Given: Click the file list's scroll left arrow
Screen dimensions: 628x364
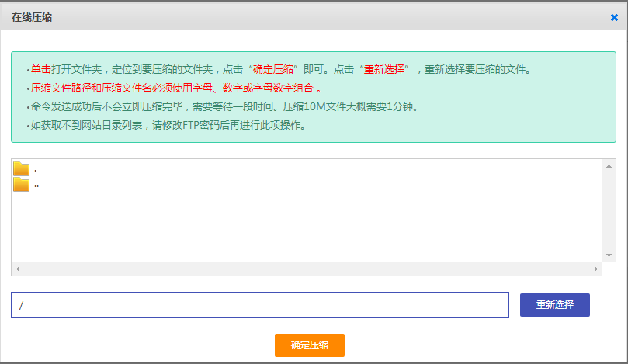Looking at the screenshot, I should tap(18, 269).
